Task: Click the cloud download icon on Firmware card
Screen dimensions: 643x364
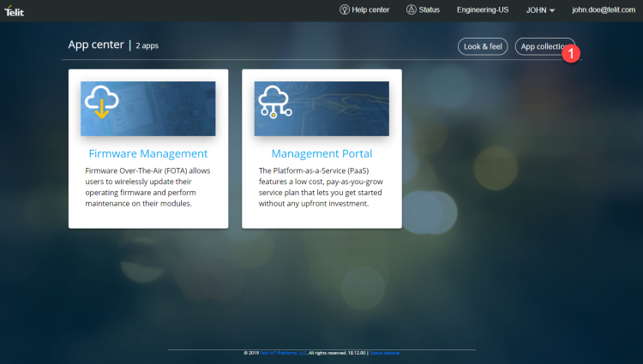Action: click(102, 102)
